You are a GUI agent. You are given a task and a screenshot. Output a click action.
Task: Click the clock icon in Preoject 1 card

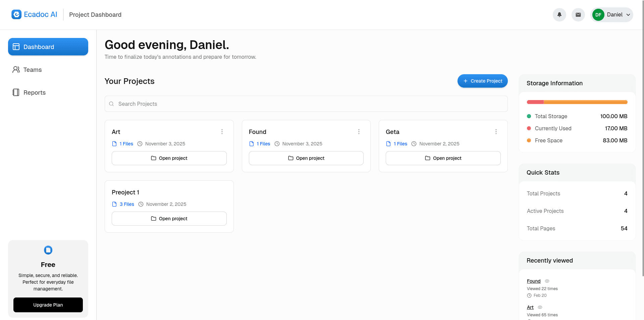[141, 204]
